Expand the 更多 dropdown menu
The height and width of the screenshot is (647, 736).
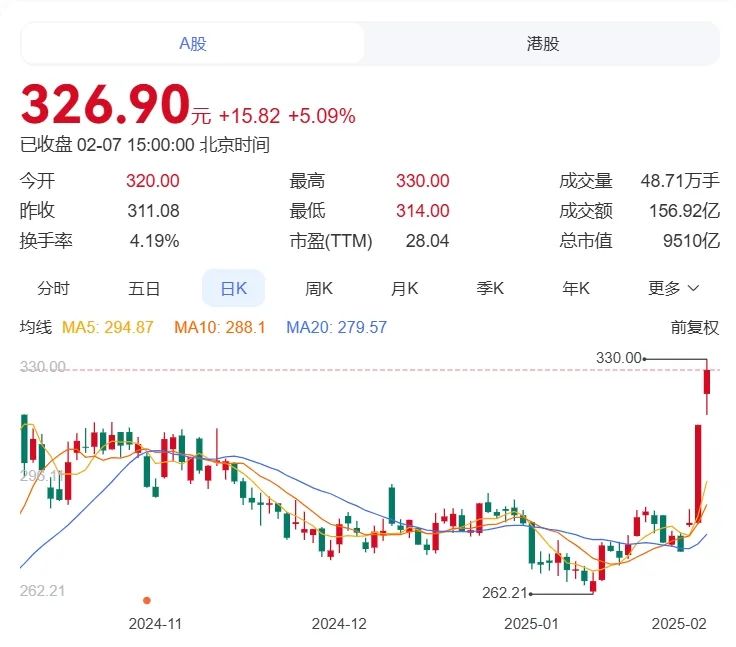[x=673, y=288]
